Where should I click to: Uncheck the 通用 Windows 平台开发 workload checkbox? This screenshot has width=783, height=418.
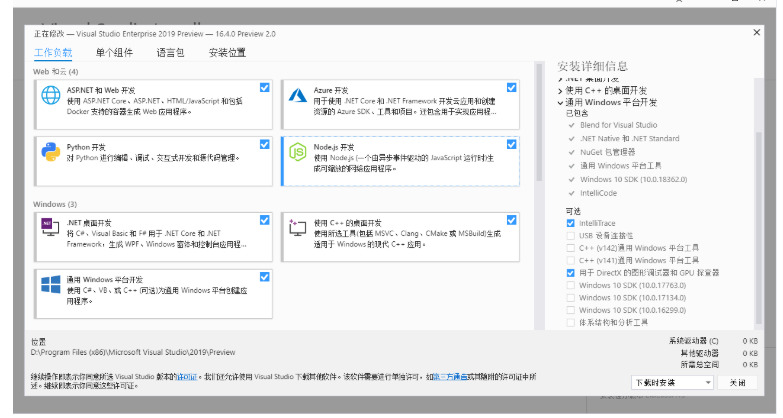point(265,277)
